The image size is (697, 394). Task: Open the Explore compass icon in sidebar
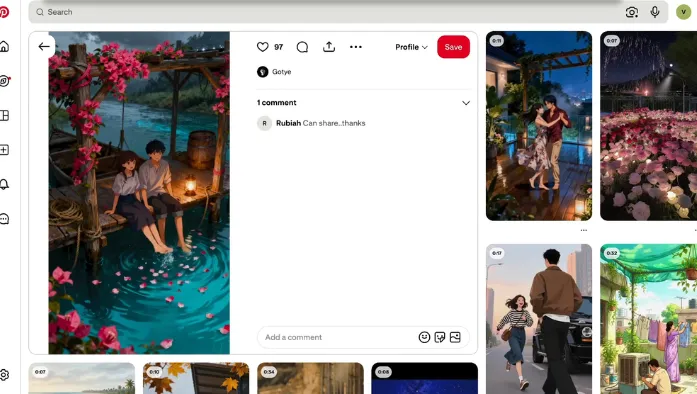[4, 81]
